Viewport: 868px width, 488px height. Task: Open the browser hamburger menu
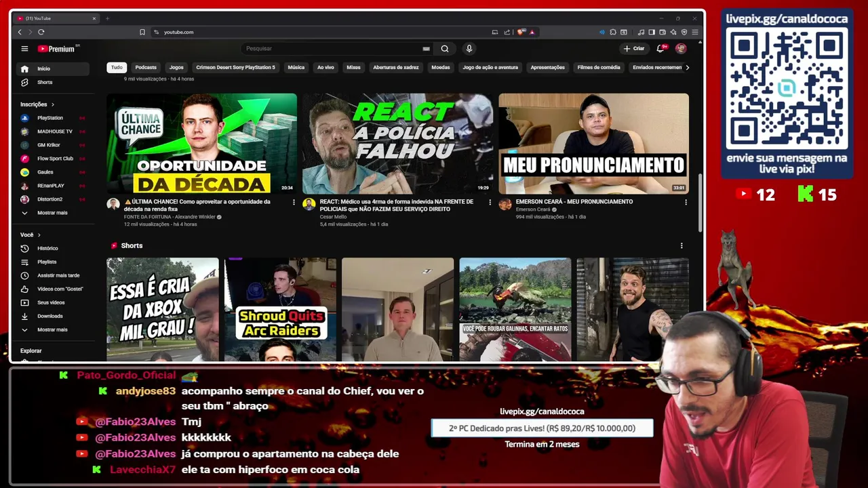(x=695, y=32)
